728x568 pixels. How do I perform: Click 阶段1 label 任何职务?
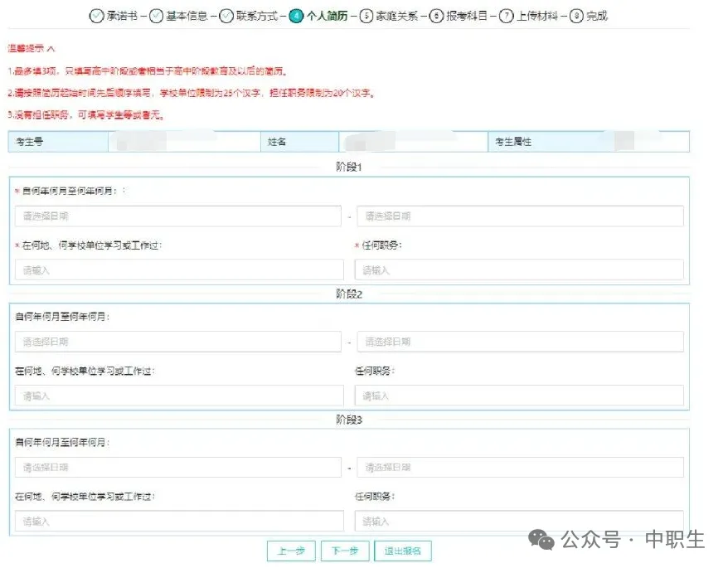coord(381,245)
